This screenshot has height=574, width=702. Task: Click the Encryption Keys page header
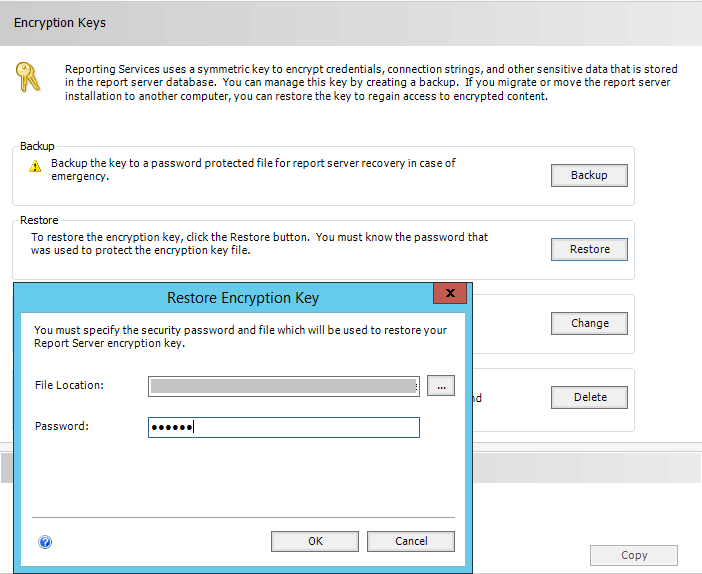(x=60, y=23)
